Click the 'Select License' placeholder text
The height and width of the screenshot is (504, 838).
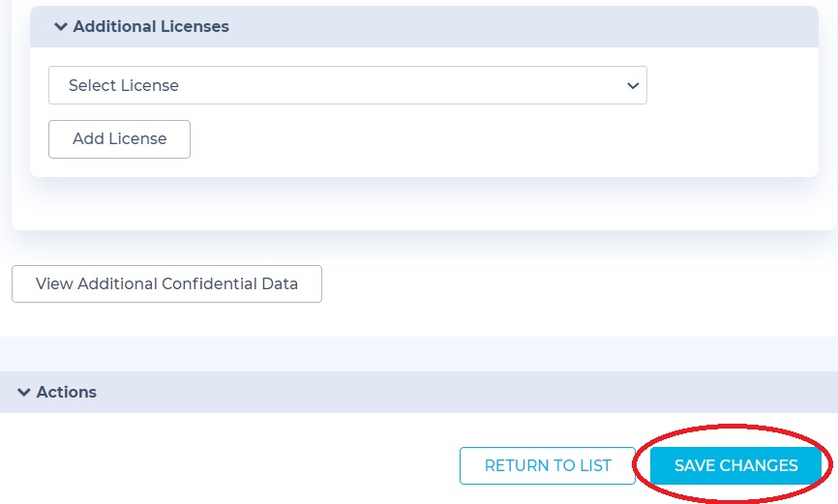124,85
